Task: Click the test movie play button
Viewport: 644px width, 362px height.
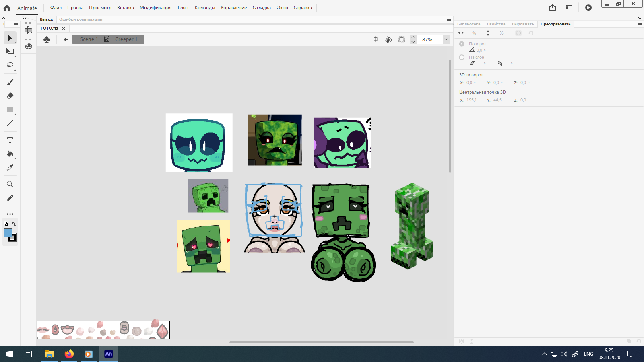Action: click(588, 8)
